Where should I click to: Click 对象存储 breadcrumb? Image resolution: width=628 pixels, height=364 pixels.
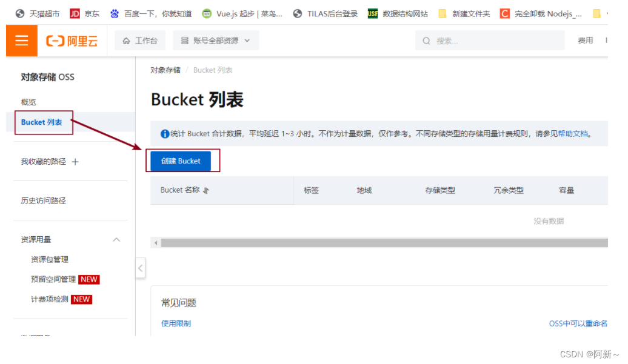165,70
